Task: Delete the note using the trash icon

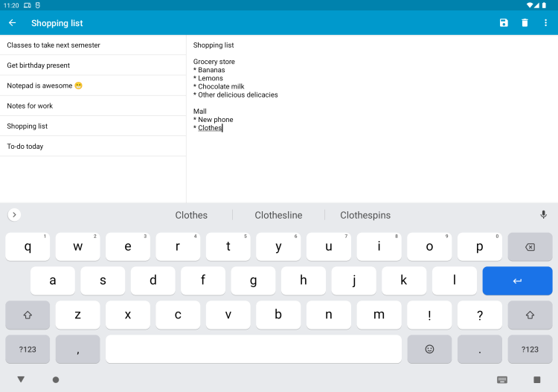Action: [525, 23]
